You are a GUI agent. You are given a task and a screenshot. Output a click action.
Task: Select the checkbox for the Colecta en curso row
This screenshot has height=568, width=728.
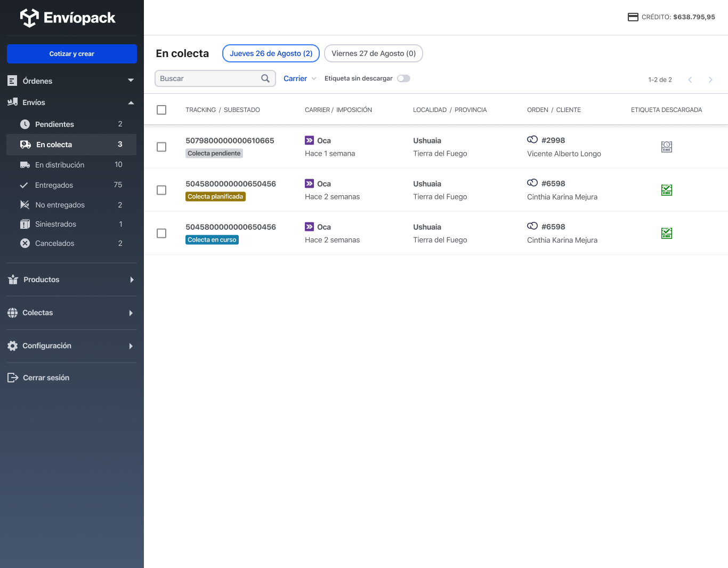click(161, 234)
